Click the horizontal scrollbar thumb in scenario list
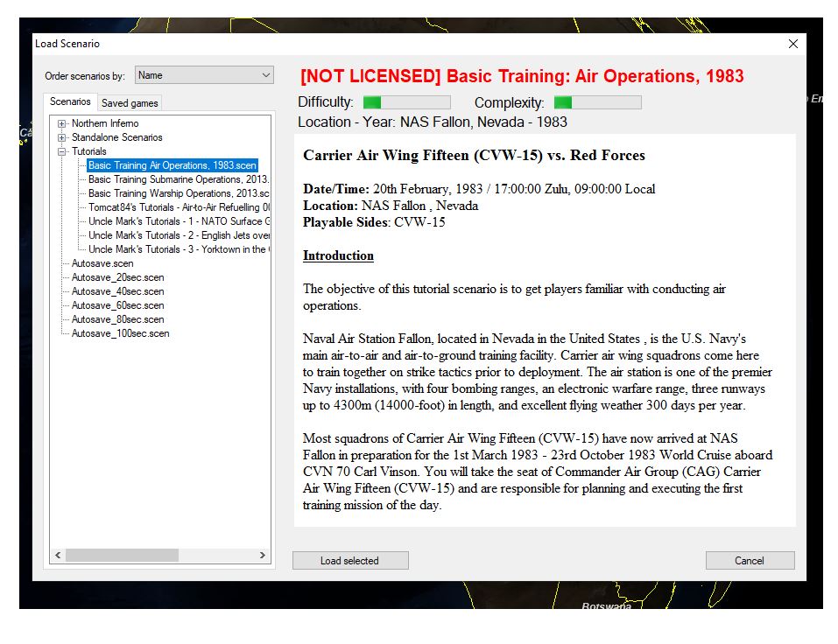Viewport: 838px width, 644px height. pos(122,556)
